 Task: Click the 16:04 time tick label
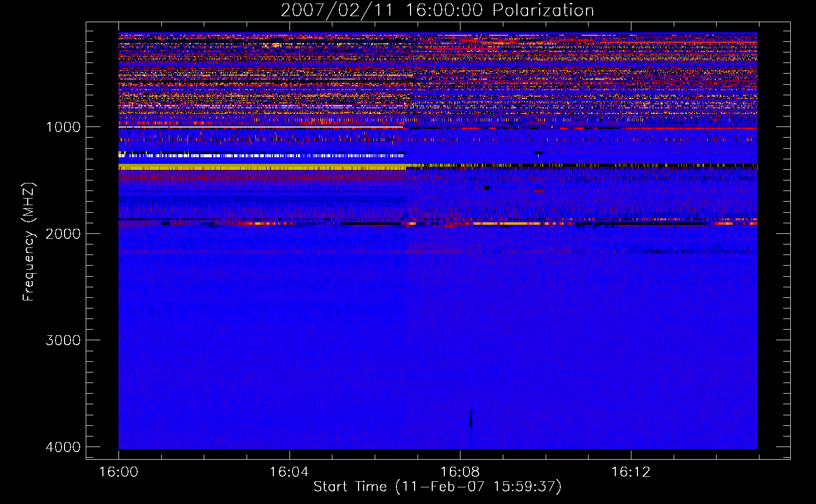(x=289, y=472)
